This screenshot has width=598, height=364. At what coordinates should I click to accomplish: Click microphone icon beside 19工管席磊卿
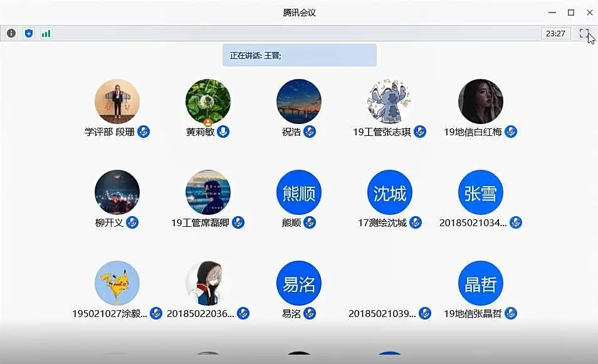pos(238,222)
